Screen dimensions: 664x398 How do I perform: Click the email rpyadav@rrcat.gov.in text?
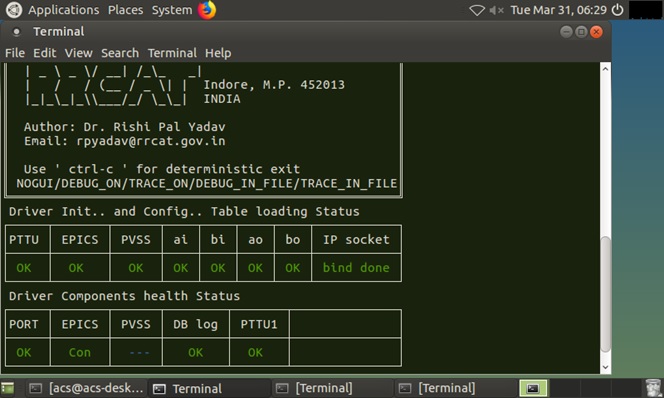click(151, 141)
